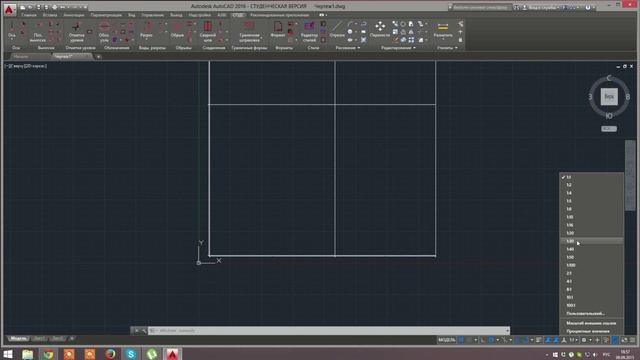Toggle МОДЕЛЬ space button in status bar
This screenshot has height=360, width=640.
pyautogui.click(x=447, y=340)
